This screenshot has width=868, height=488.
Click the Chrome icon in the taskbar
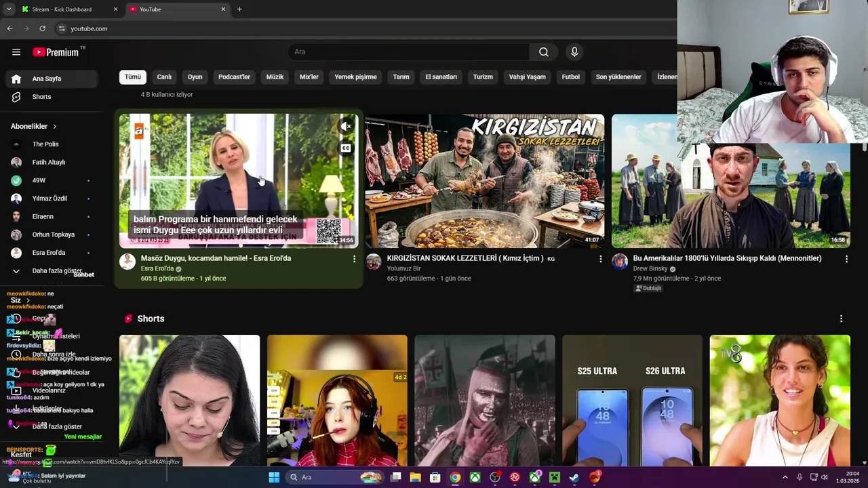[455, 477]
